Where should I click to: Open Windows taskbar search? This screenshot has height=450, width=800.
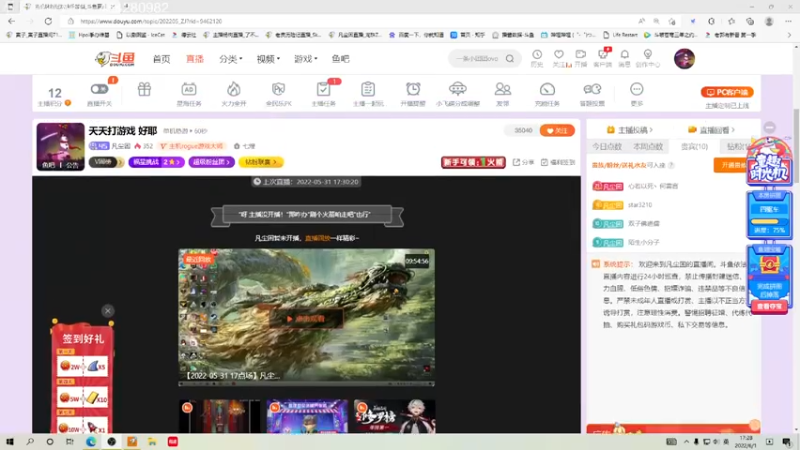click(30, 442)
